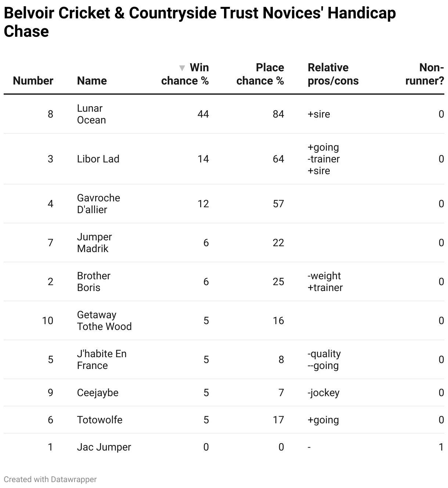448x488 pixels.
Task: Click the Libor Lad row name
Action: click(98, 159)
